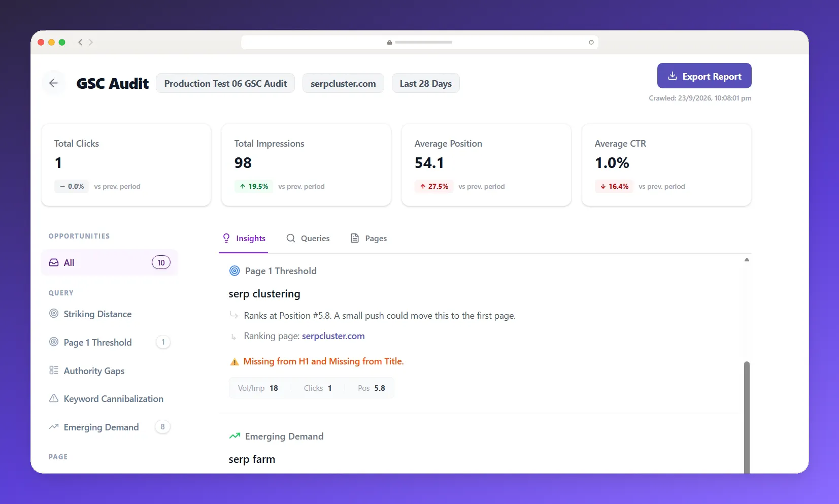Viewport: 839px width, 504px height.
Task: Click the Total Impressions metric card
Action: click(307, 165)
